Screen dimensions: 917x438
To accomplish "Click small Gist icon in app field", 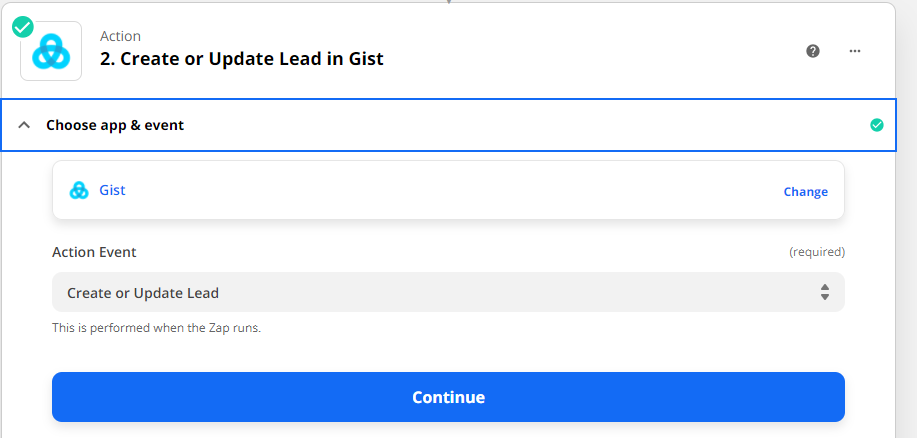I will 79,190.
